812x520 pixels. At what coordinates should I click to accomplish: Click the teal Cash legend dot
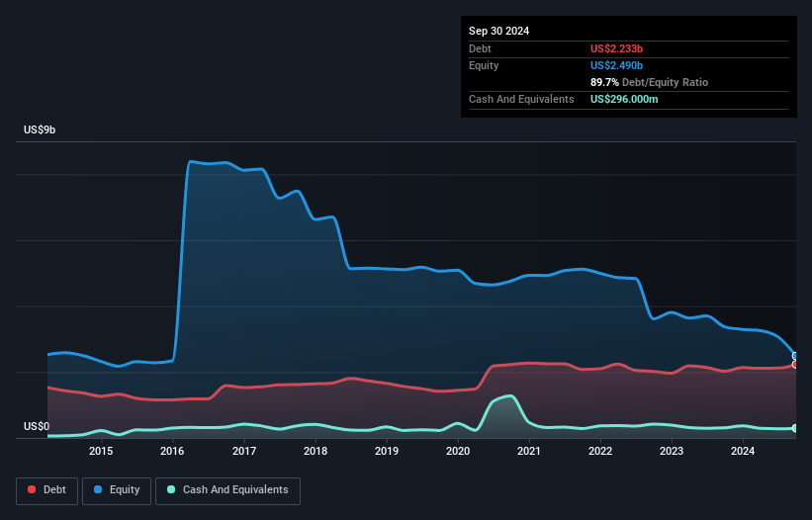(x=171, y=489)
